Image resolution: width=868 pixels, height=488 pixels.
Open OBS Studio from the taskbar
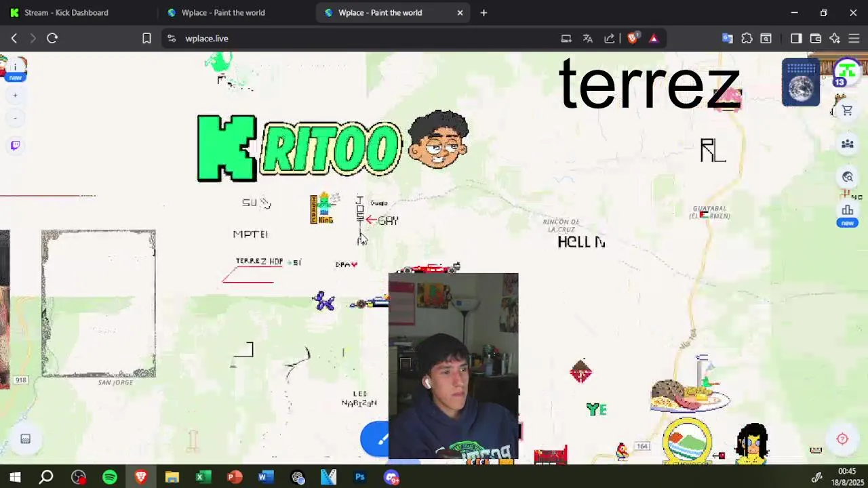pyautogui.click(x=79, y=477)
